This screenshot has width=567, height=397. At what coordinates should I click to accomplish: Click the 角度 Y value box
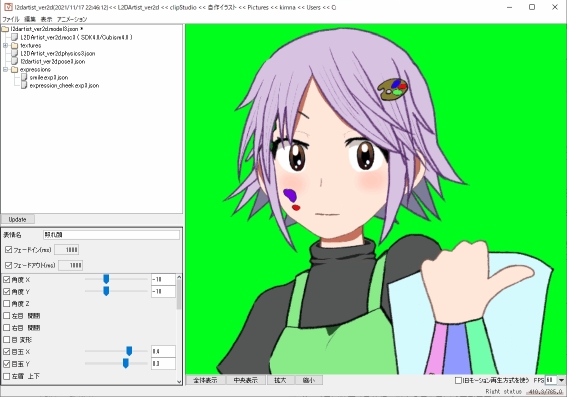tap(163, 291)
